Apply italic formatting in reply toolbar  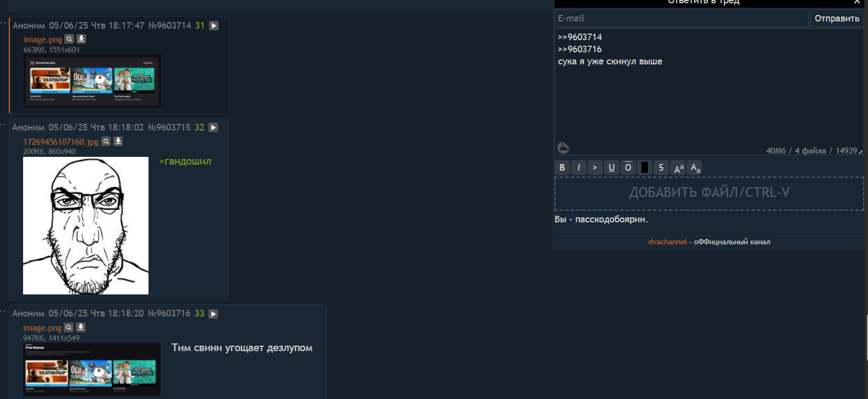pyautogui.click(x=579, y=167)
